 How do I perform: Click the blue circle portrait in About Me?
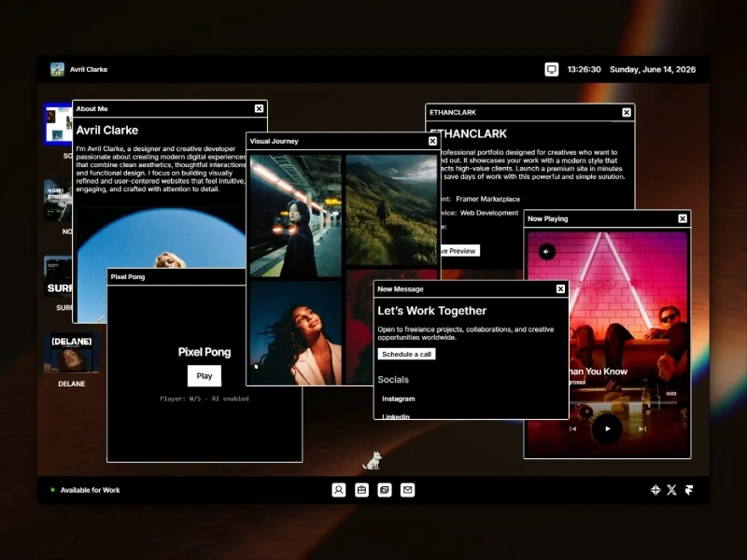[162, 238]
